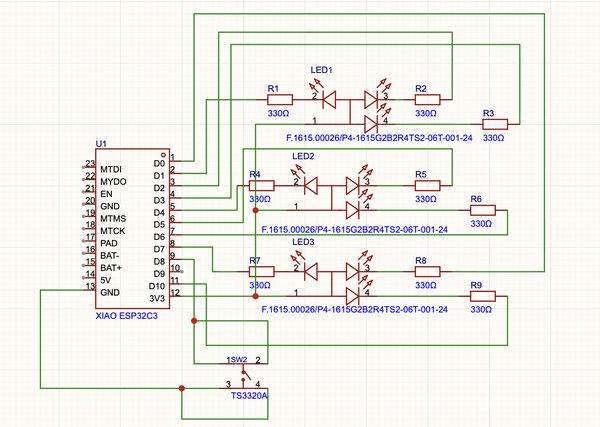Select the LED1 diode at pin 4
The height and width of the screenshot is (427, 600).
pyautogui.click(x=371, y=124)
